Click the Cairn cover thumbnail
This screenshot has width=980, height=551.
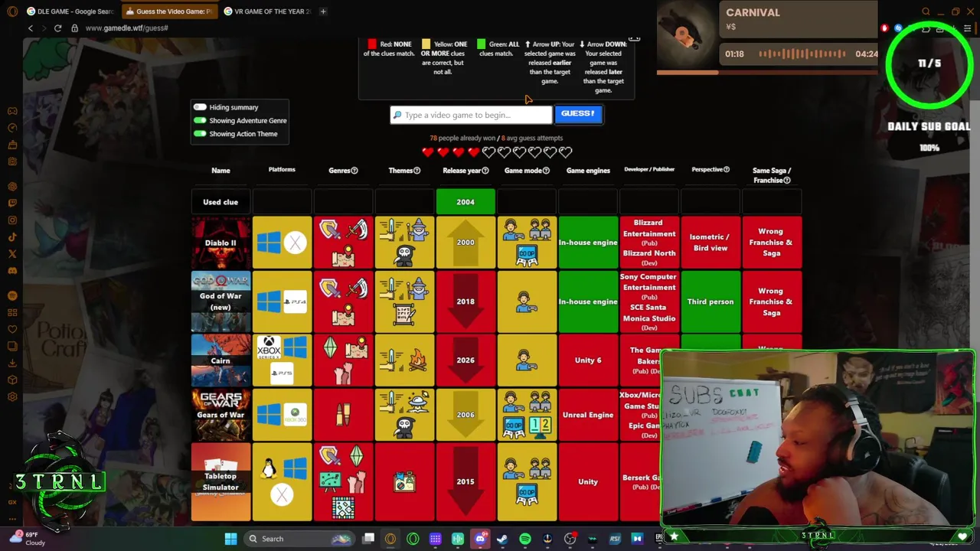point(220,360)
